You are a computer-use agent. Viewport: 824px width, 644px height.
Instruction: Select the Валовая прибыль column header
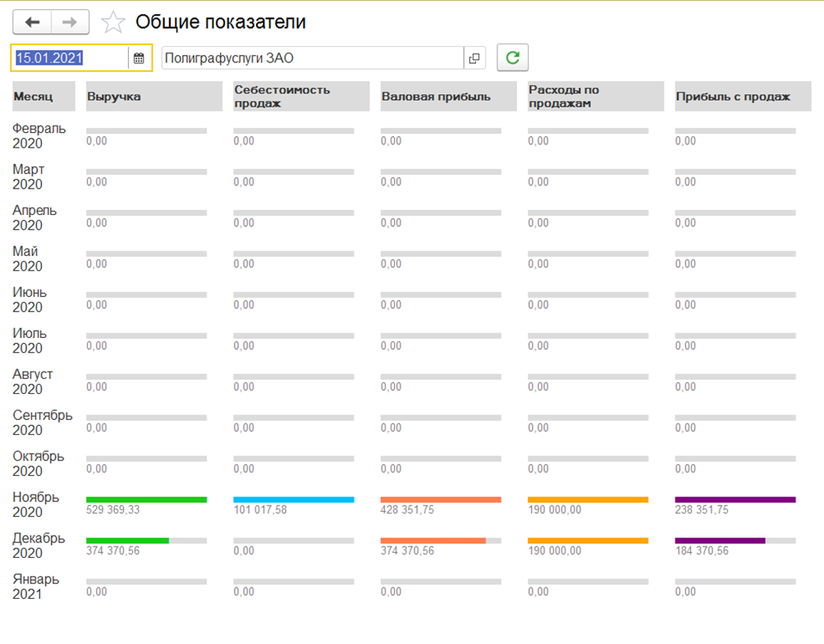[448, 96]
